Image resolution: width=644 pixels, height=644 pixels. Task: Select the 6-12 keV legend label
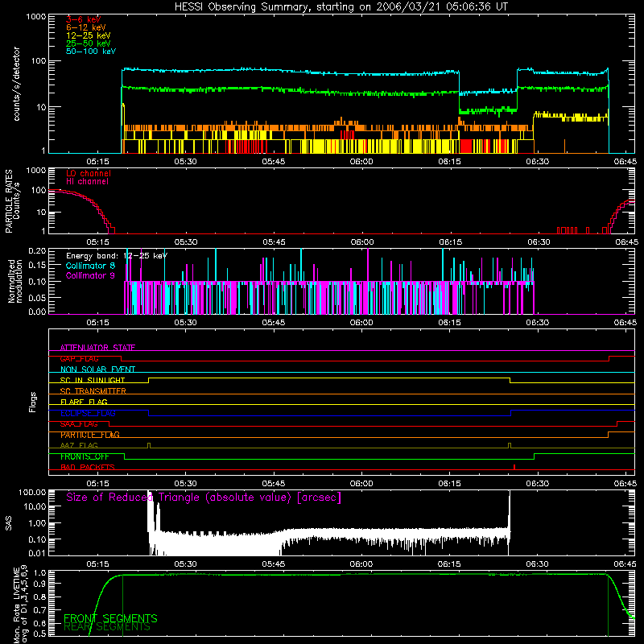[x=86, y=27]
